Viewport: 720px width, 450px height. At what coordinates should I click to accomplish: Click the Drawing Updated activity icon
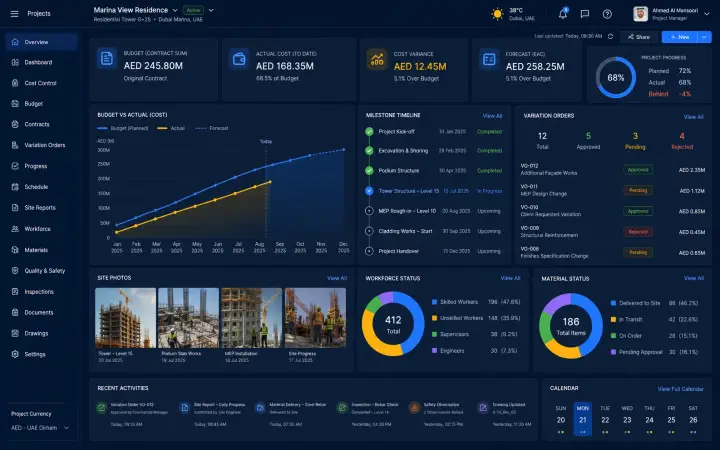pos(483,408)
